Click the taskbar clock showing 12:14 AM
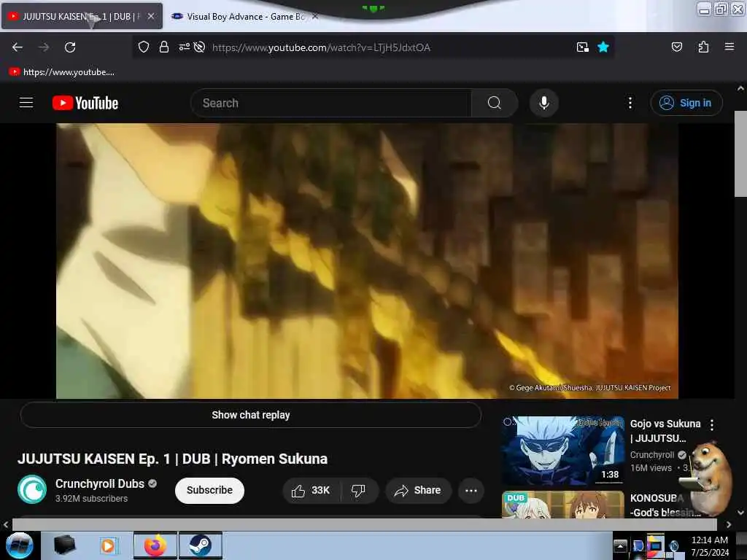 pyautogui.click(x=710, y=546)
